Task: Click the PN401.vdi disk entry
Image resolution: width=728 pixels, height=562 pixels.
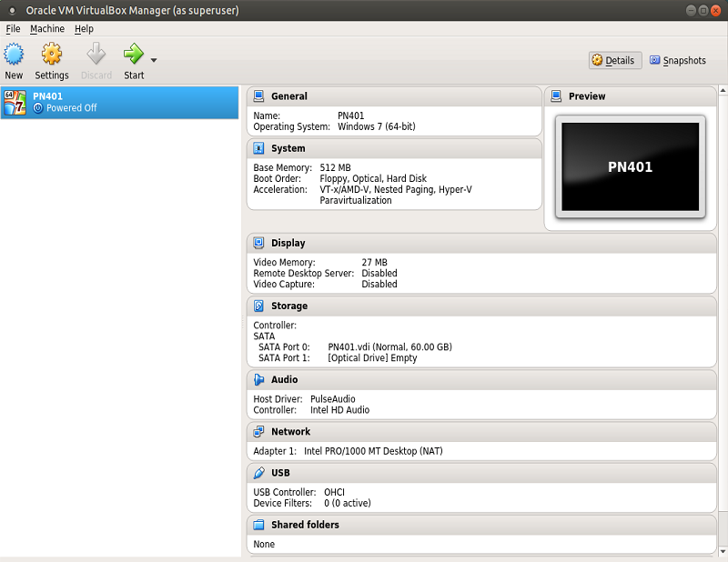Action: click(x=390, y=347)
